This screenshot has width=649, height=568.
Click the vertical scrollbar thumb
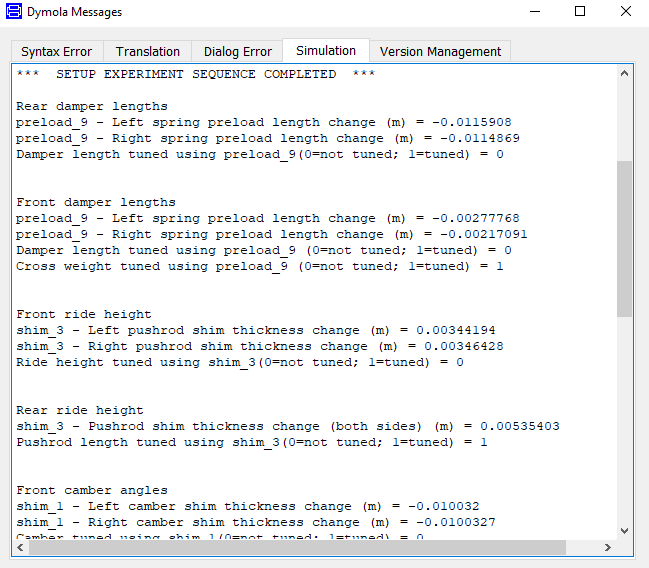pyautogui.click(x=624, y=239)
